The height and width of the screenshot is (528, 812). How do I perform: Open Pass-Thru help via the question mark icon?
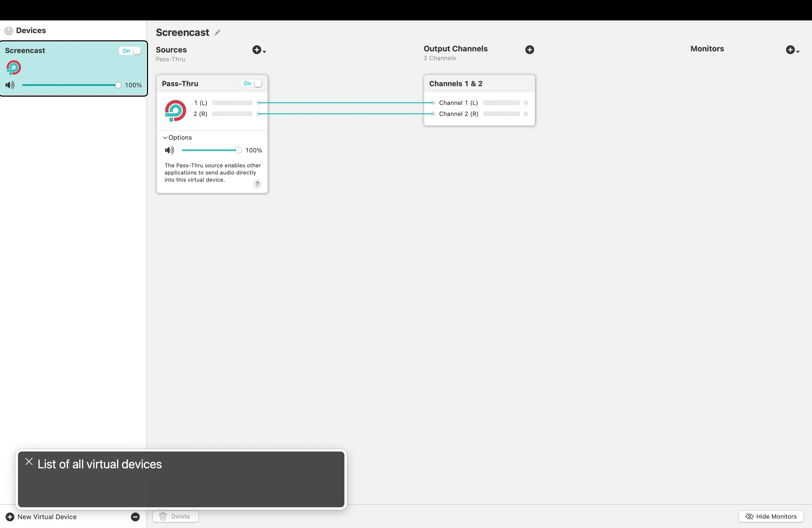tap(257, 184)
